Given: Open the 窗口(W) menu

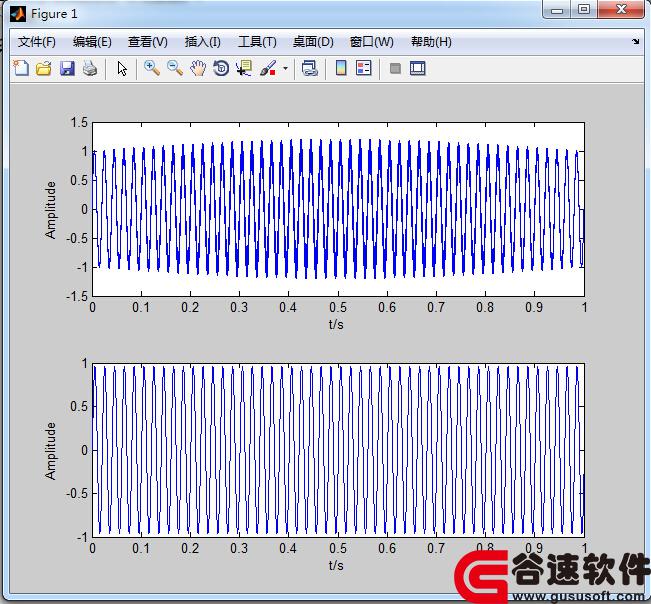Looking at the screenshot, I should [372, 42].
